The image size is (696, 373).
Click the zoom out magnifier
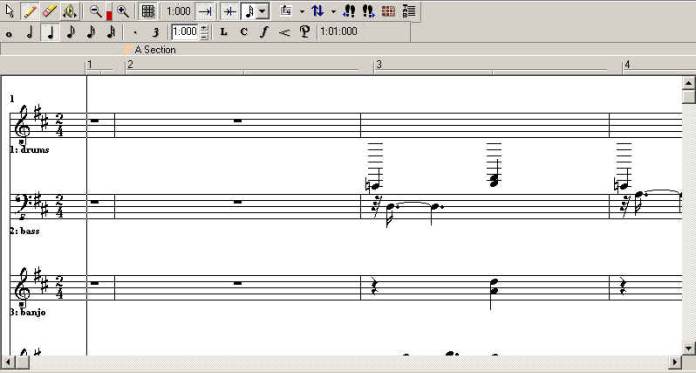point(95,11)
